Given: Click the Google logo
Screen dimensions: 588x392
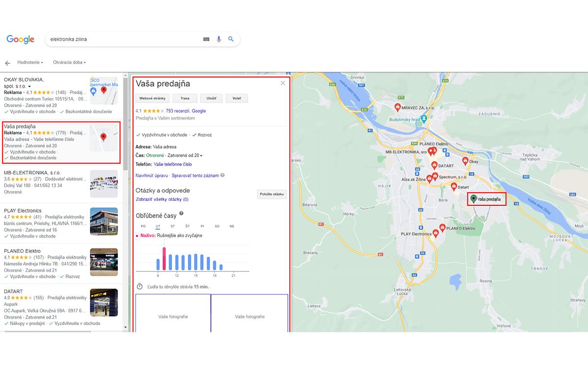Looking at the screenshot, I should coord(20,39).
